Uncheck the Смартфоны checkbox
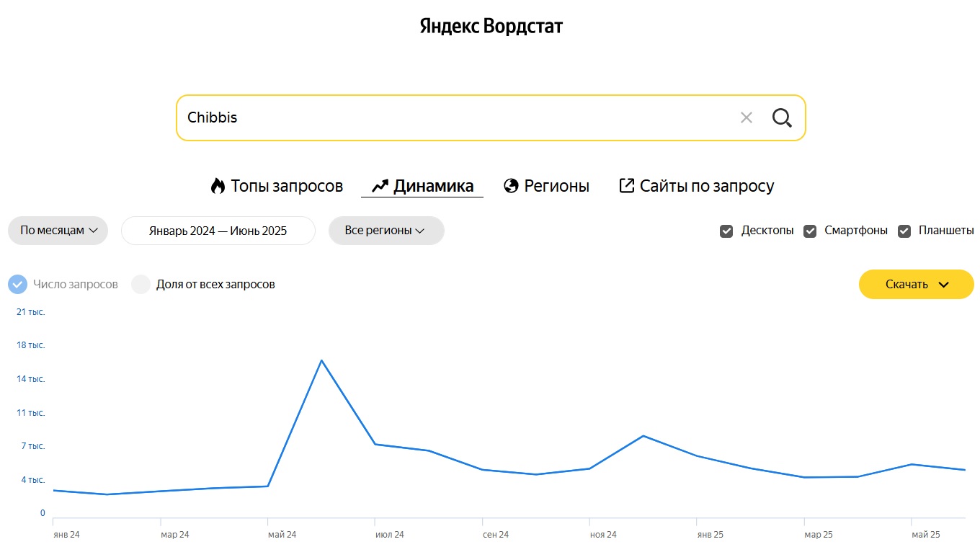The height and width of the screenshot is (547, 980). tap(810, 231)
